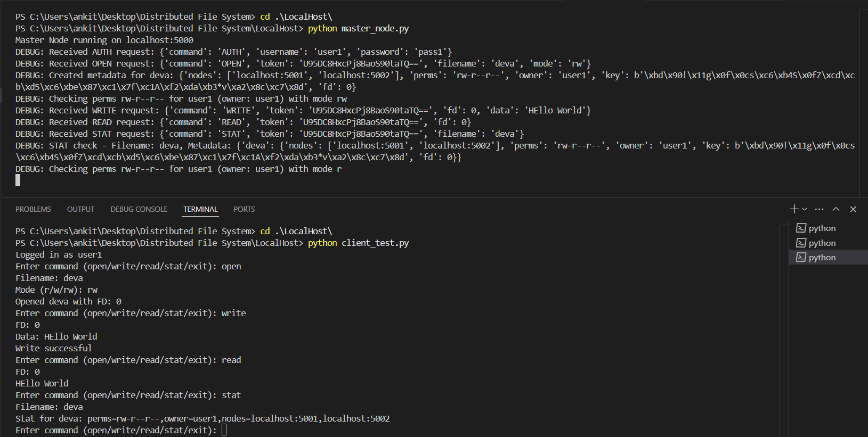Show the DEBUG CONSOLE tab
The image size is (868, 437).
pos(139,209)
